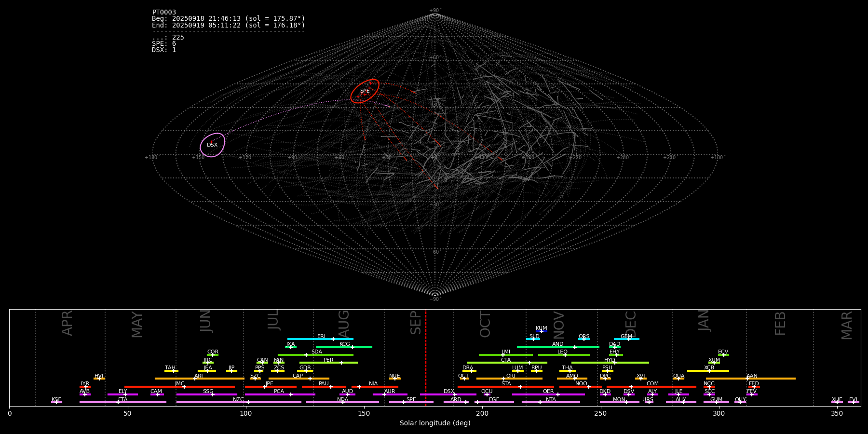
Task: Click the -90 latitude label at map bottom
Action: pos(435,299)
